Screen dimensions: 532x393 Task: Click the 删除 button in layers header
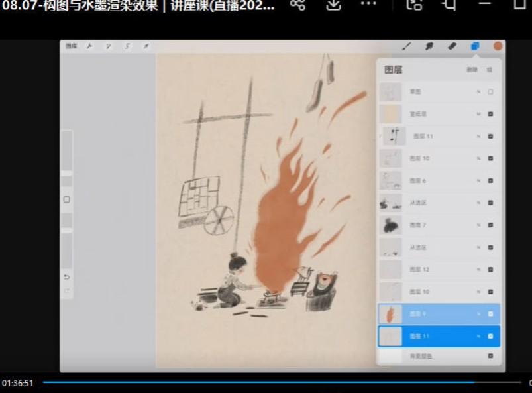[x=471, y=70]
